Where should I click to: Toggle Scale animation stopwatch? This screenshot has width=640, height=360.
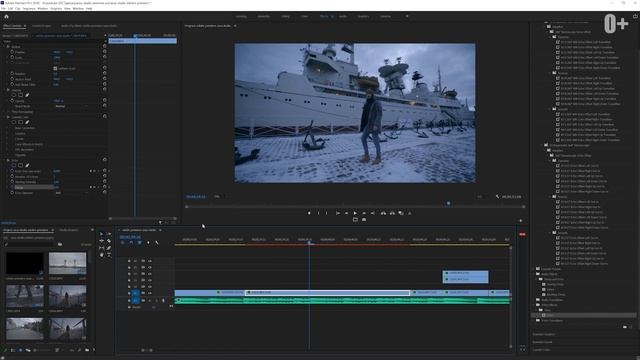pyautogui.click(x=12, y=58)
